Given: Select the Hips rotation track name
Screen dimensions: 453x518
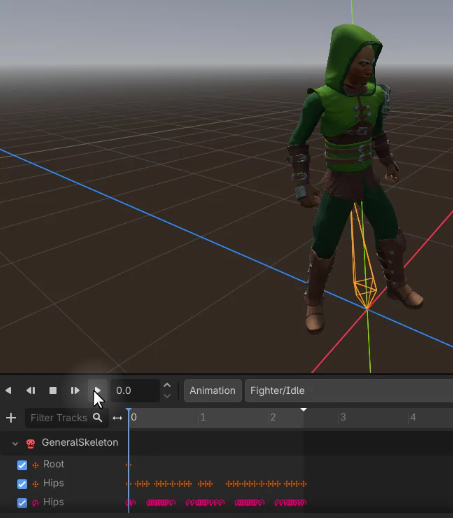Looking at the screenshot, I should tap(54, 502).
